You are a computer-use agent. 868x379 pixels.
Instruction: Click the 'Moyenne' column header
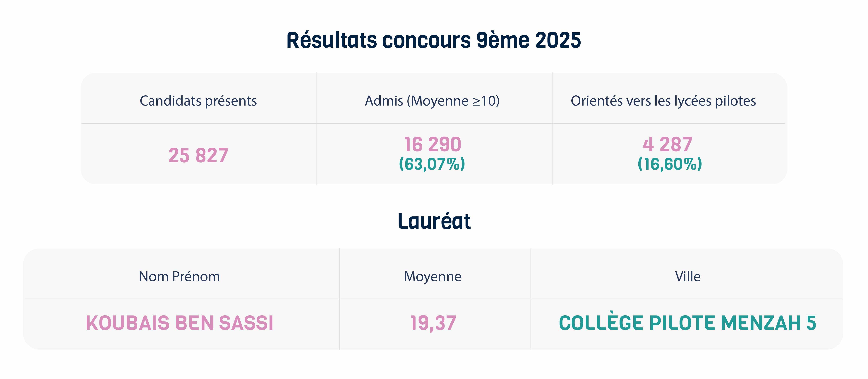click(x=433, y=277)
